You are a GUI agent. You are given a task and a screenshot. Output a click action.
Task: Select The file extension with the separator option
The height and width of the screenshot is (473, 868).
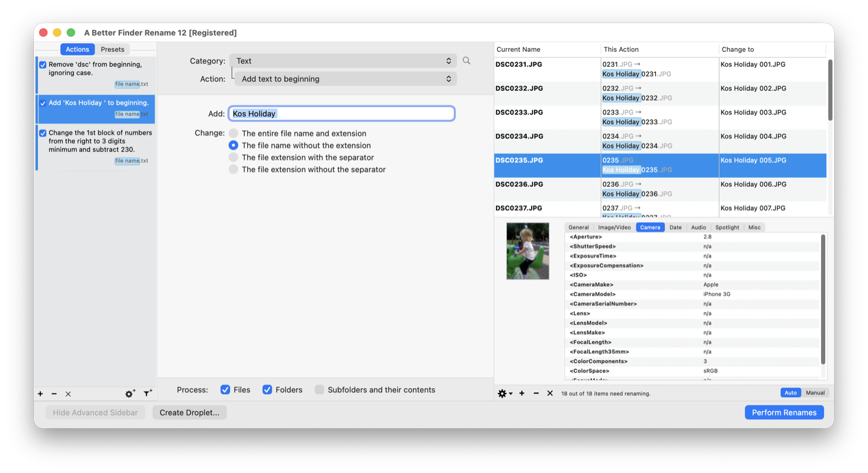pyautogui.click(x=233, y=157)
